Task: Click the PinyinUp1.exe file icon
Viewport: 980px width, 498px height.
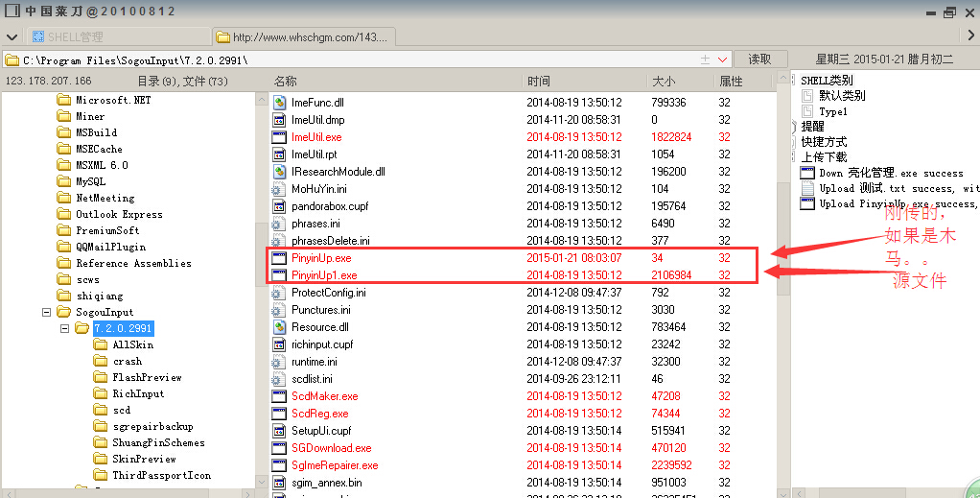Action: click(x=279, y=275)
